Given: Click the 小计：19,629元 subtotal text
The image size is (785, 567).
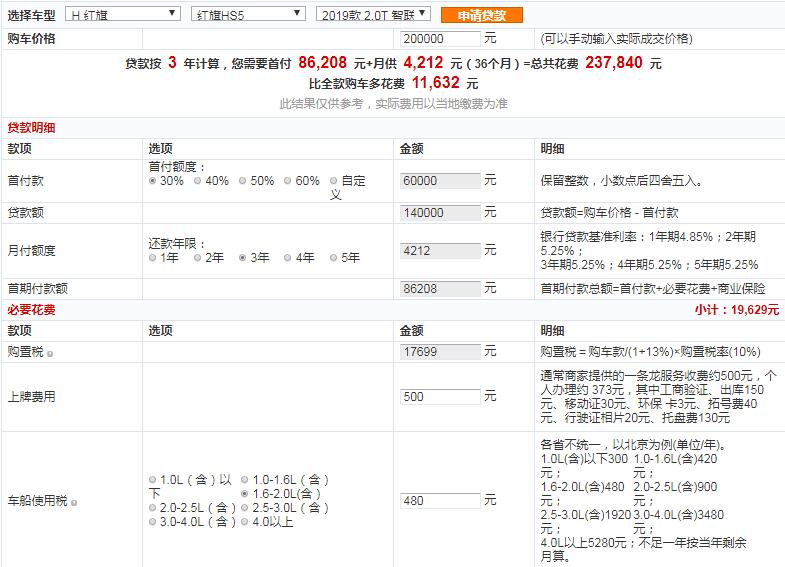Looking at the screenshot, I should point(737,310).
